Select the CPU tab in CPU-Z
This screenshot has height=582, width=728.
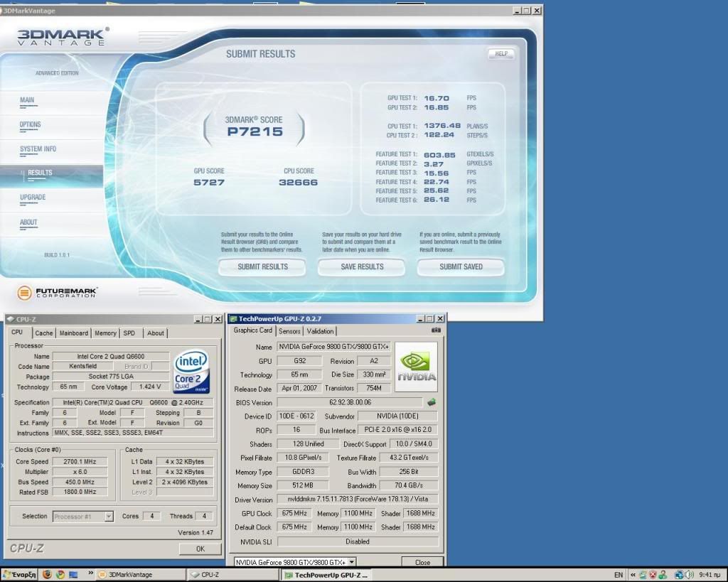(x=17, y=333)
